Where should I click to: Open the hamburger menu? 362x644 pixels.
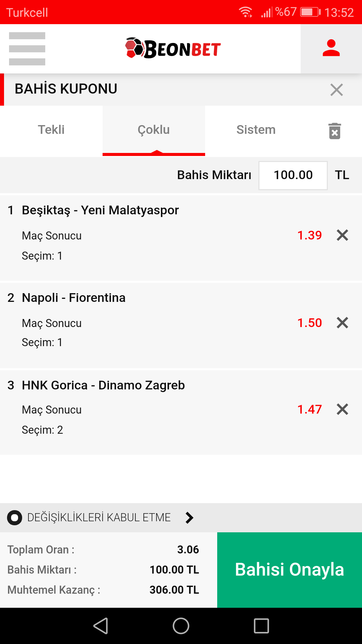[x=27, y=49]
